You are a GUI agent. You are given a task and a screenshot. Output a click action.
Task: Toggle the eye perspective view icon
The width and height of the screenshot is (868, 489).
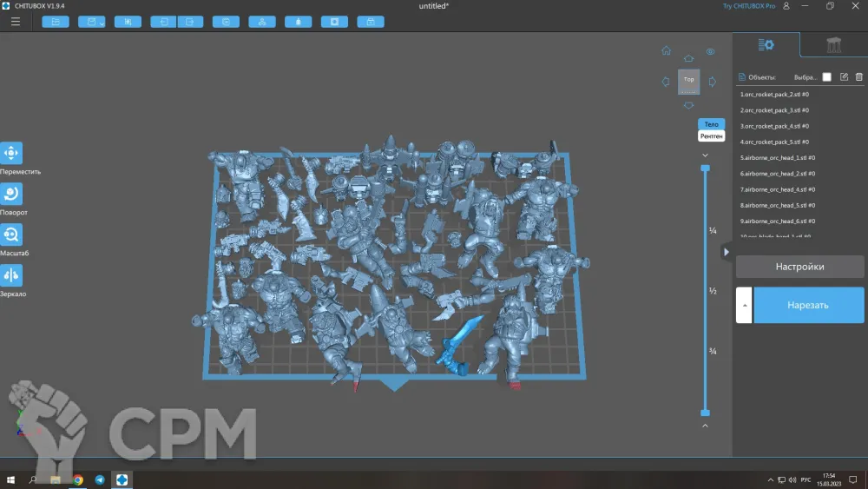[x=710, y=52]
